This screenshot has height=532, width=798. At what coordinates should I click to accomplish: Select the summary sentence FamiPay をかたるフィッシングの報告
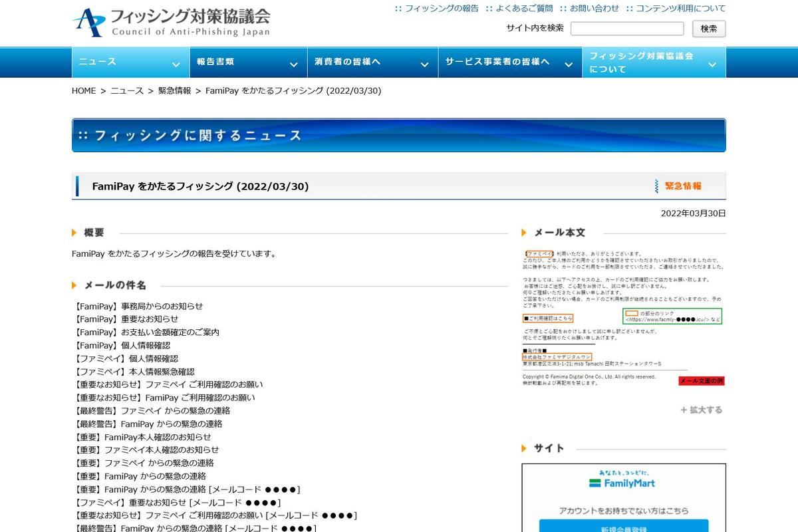[174, 253]
